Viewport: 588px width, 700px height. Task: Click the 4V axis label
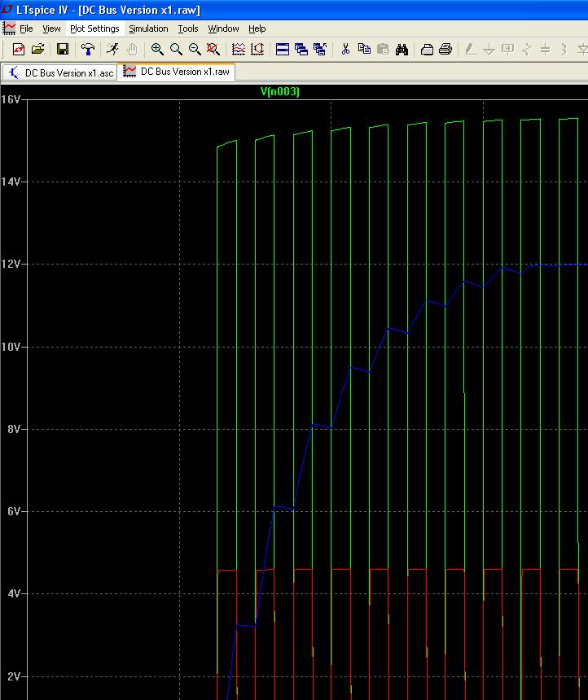point(15,593)
